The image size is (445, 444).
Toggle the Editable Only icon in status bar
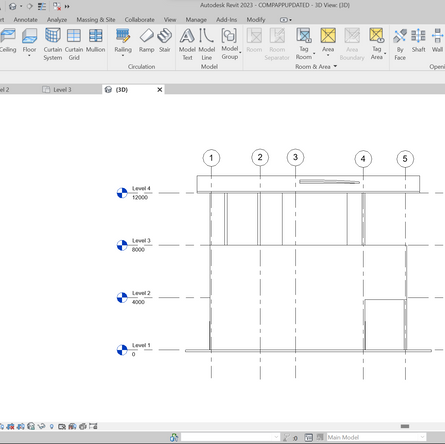[309, 437]
